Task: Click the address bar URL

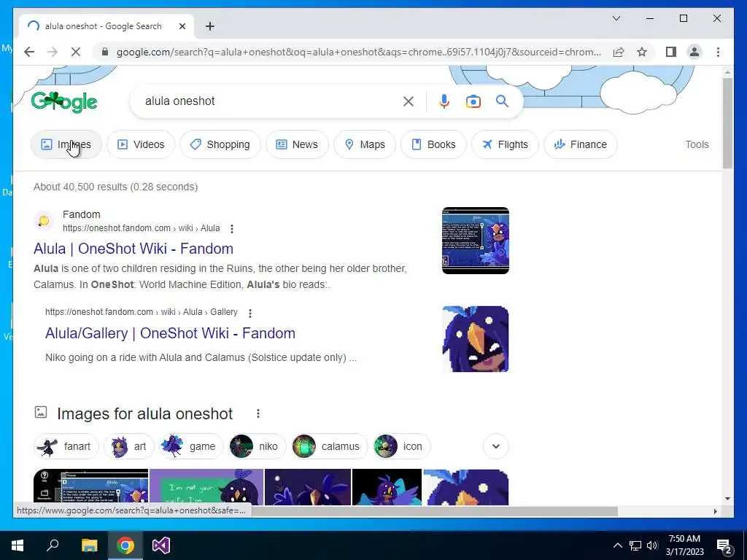Action: click(358, 52)
